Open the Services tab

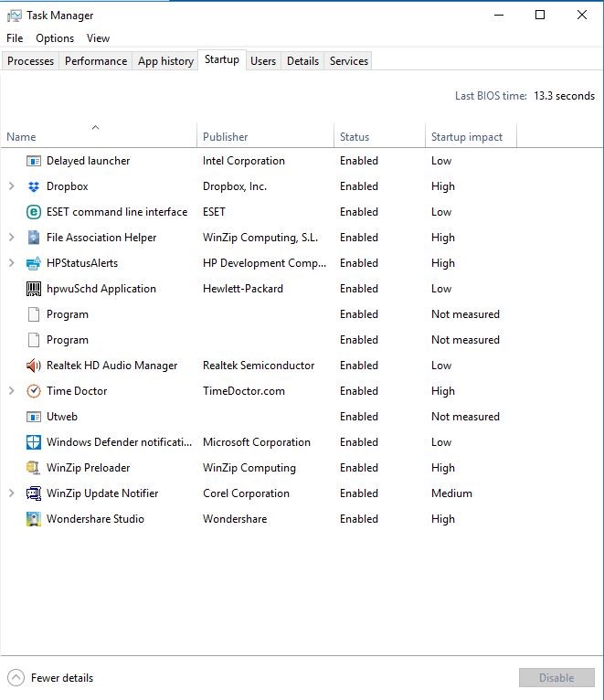[349, 61]
